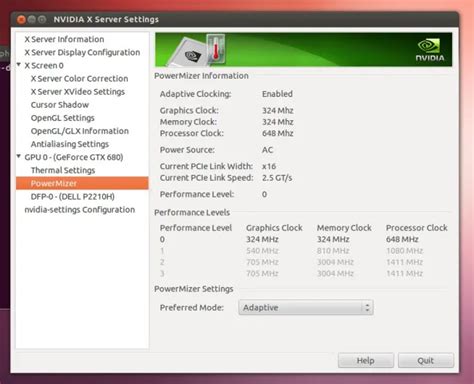Show OpenGL/GLX Information
The width and height of the screenshot is (474, 384).
pos(80,131)
